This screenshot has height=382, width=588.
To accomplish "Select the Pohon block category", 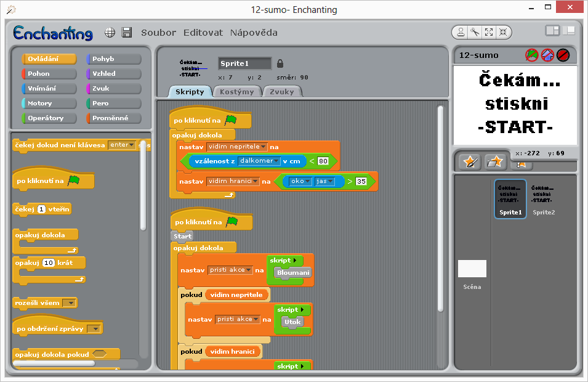I will pos(49,73).
